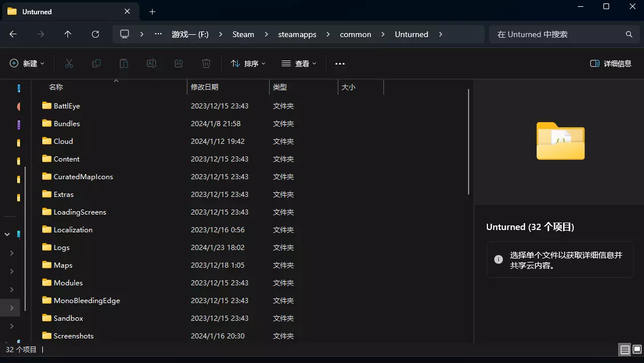Sort by 名称 column header
This screenshot has width=644, height=363.
coord(56,87)
